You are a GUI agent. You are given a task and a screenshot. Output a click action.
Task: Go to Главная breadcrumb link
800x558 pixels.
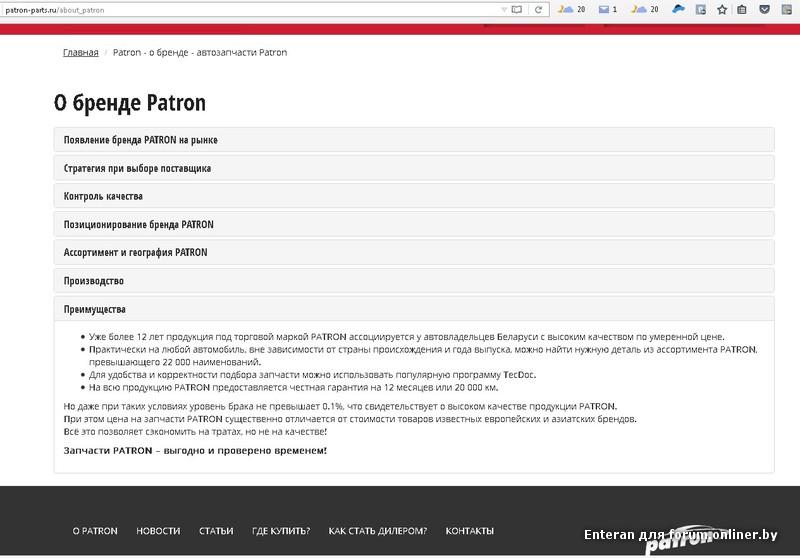pyautogui.click(x=81, y=53)
